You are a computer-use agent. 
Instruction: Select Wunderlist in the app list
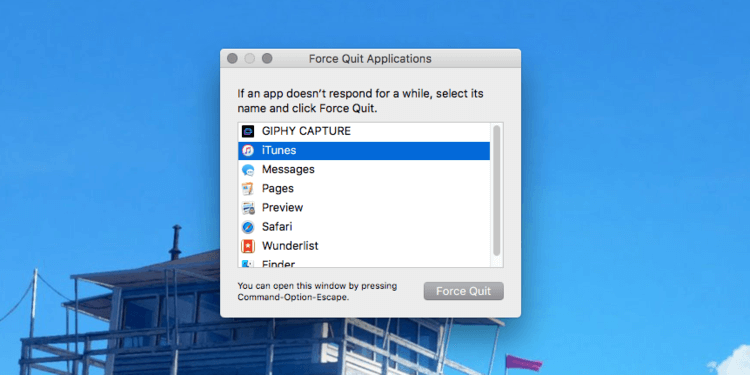click(290, 246)
